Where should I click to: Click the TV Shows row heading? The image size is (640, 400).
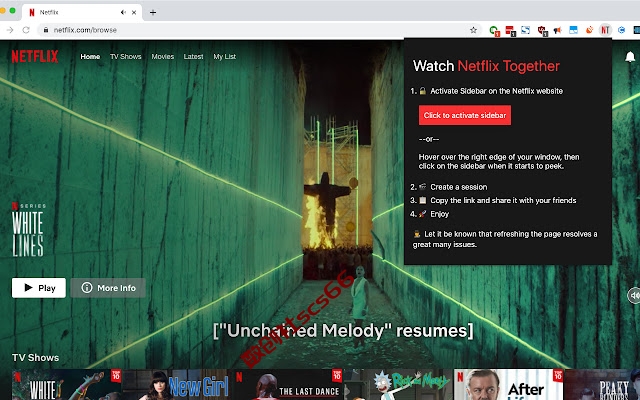[36, 358]
